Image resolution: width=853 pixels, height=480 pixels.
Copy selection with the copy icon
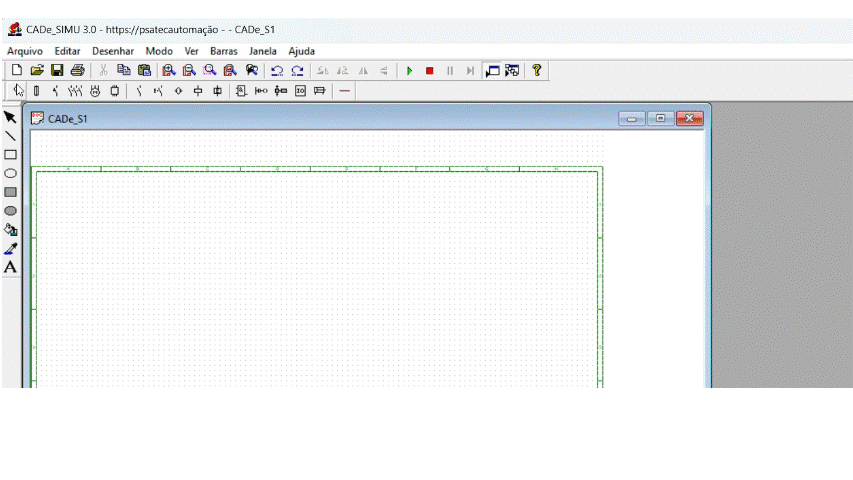pos(123,71)
